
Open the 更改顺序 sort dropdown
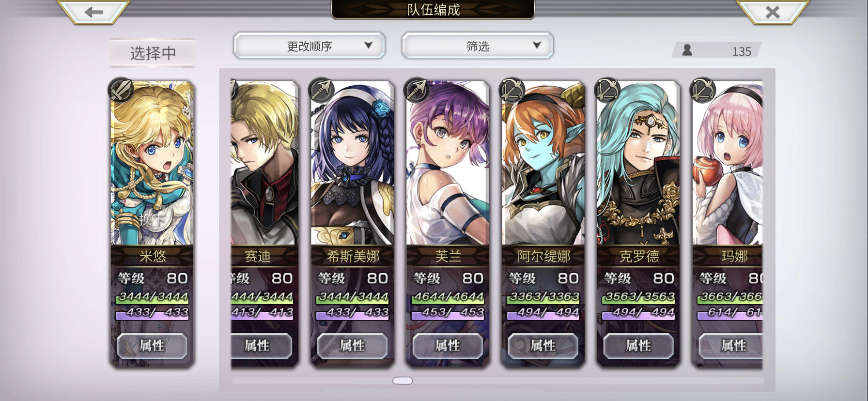310,46
